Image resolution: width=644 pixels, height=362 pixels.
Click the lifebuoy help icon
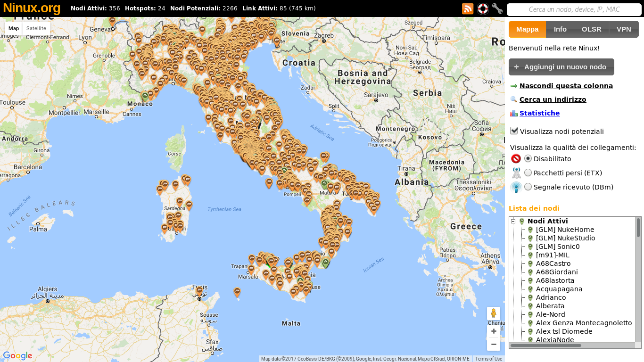tap(483, 8)
